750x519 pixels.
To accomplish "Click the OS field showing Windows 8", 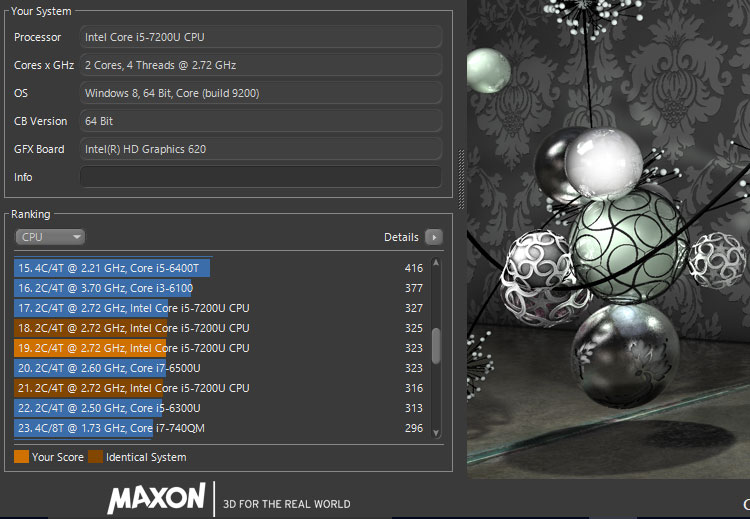I will pyautogui.click(x=261, y=93).
